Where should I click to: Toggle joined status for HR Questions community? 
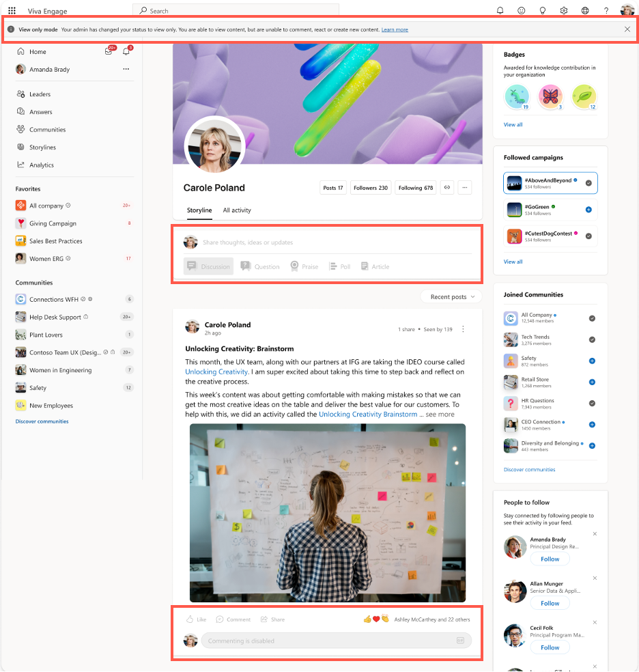[x=592, y=403]
